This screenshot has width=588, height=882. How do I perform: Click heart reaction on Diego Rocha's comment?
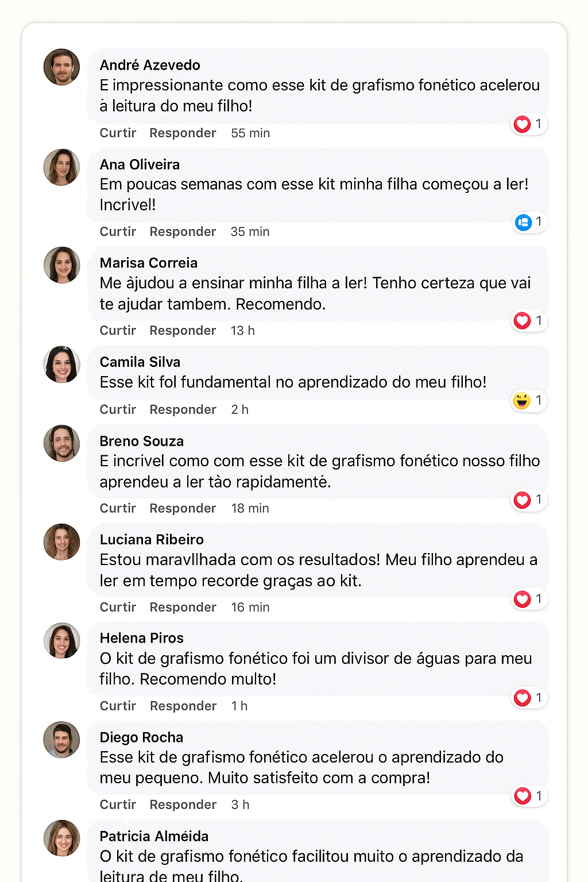522,796
